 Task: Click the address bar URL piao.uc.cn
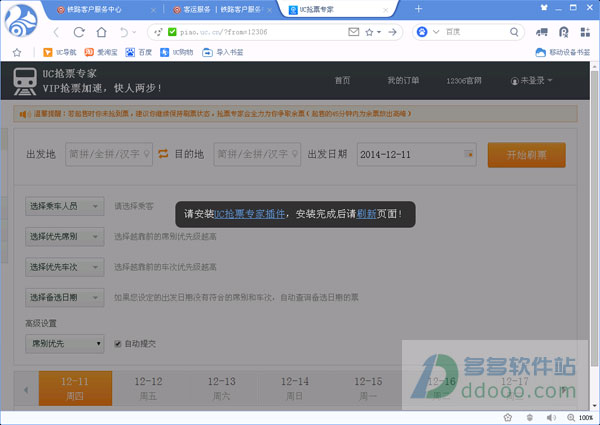[224, 32]
